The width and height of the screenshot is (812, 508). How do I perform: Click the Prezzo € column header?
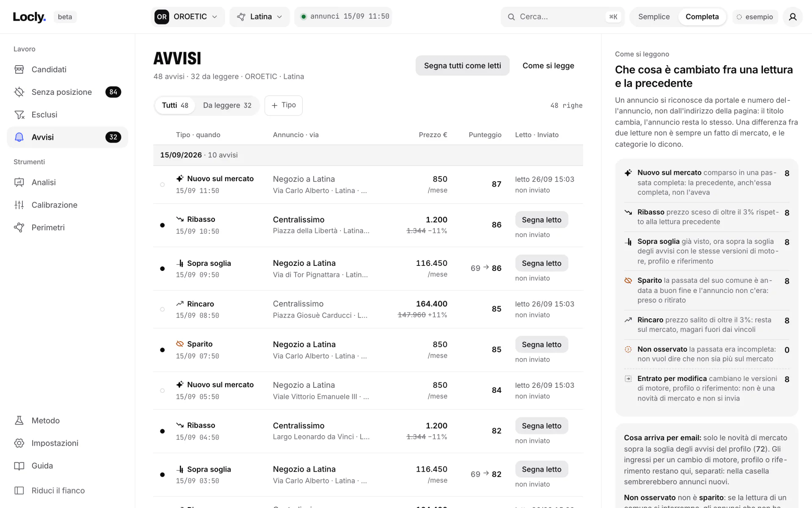click(433, 135)
